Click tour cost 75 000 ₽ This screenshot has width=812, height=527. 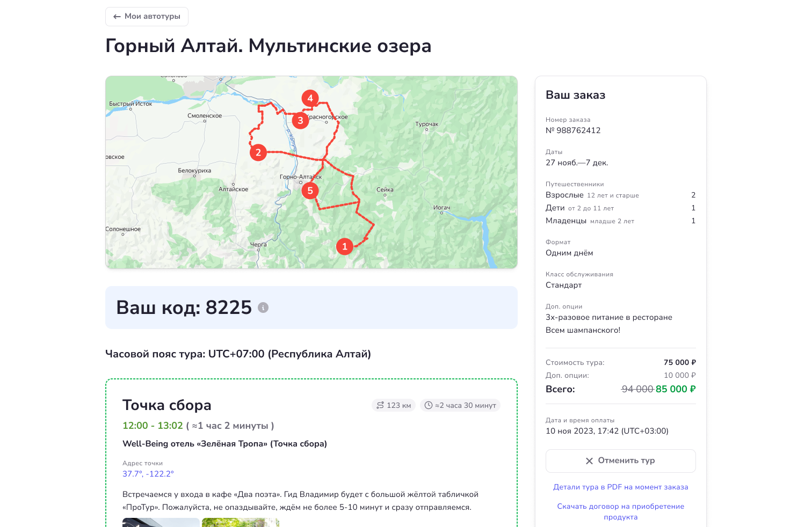[x=680, y=362]
